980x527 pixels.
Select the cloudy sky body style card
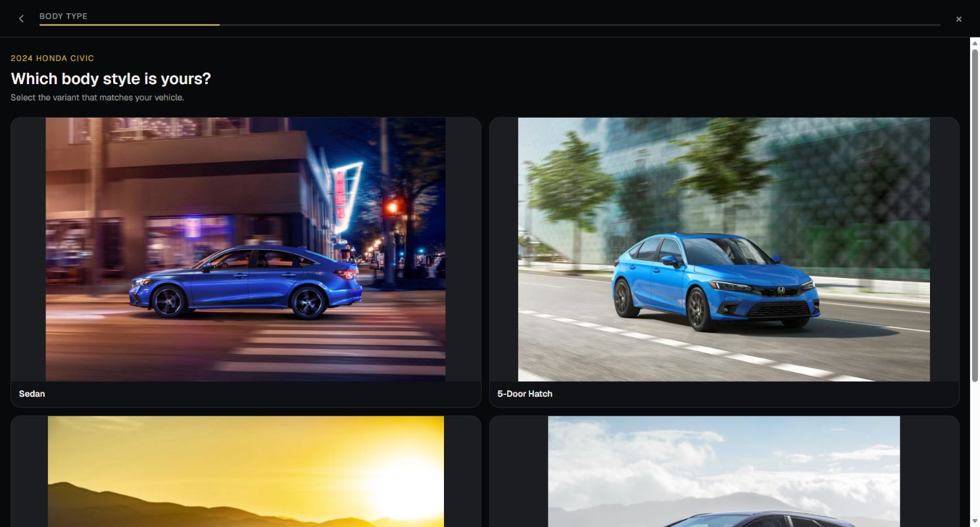pyautogui.click(x=724, y=471)
